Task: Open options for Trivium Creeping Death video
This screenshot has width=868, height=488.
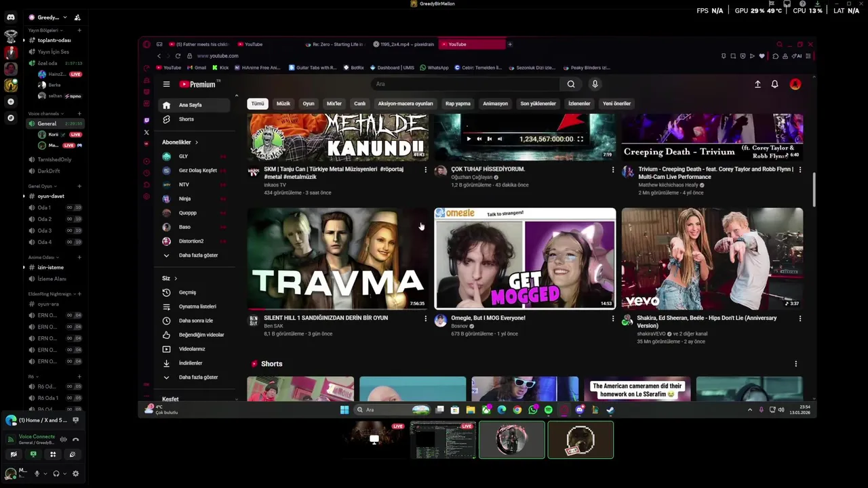Action: [x=800, y=169]
